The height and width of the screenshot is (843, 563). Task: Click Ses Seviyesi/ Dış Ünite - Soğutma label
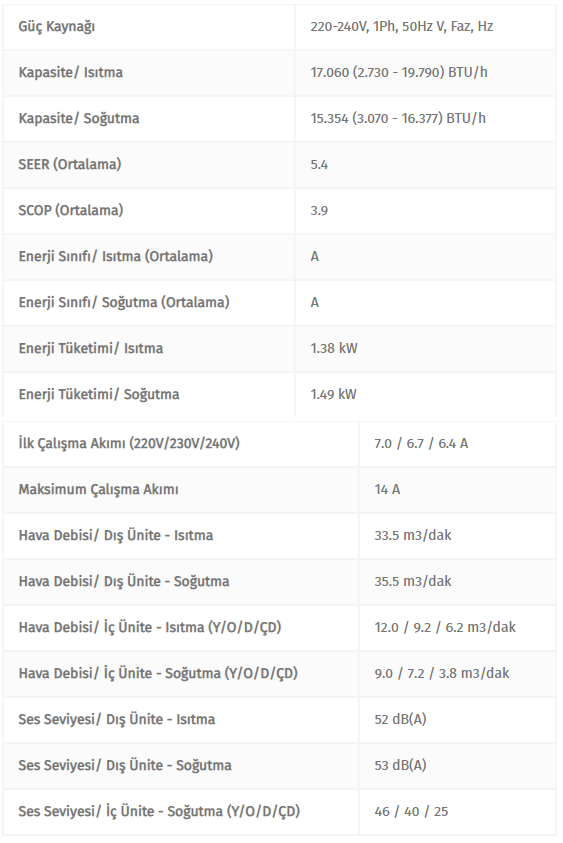(x=125, y=765)
